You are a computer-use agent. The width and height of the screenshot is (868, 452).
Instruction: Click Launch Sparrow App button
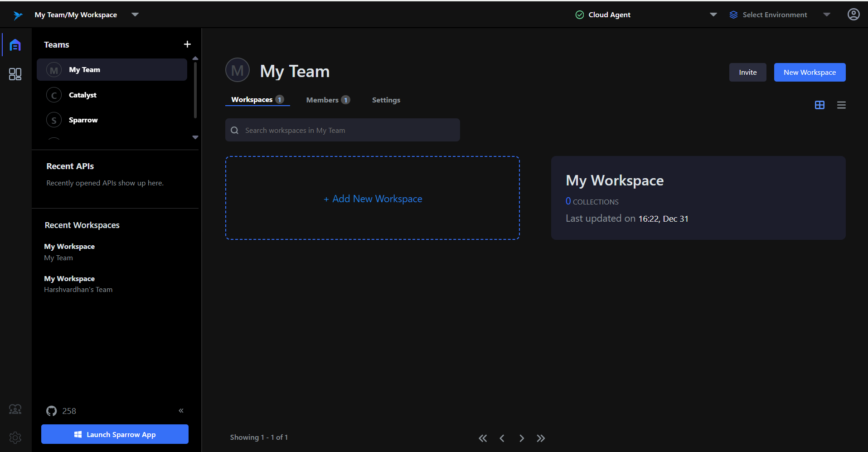115,434
